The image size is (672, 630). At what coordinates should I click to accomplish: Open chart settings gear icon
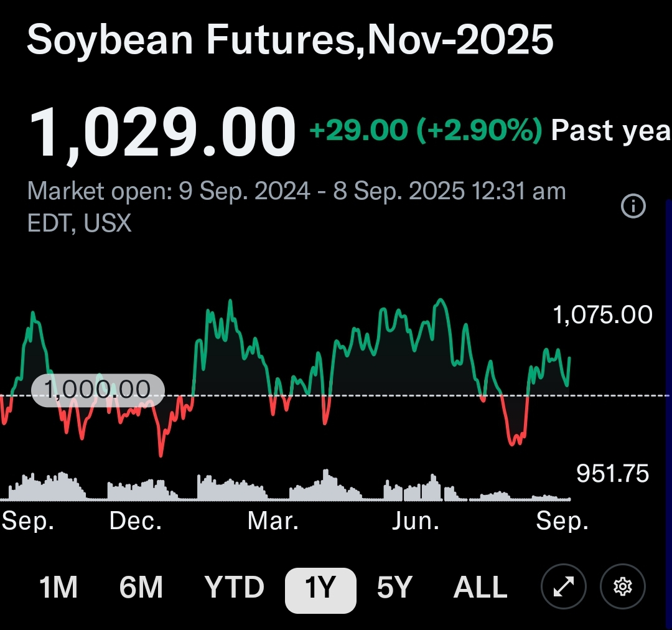623,586
